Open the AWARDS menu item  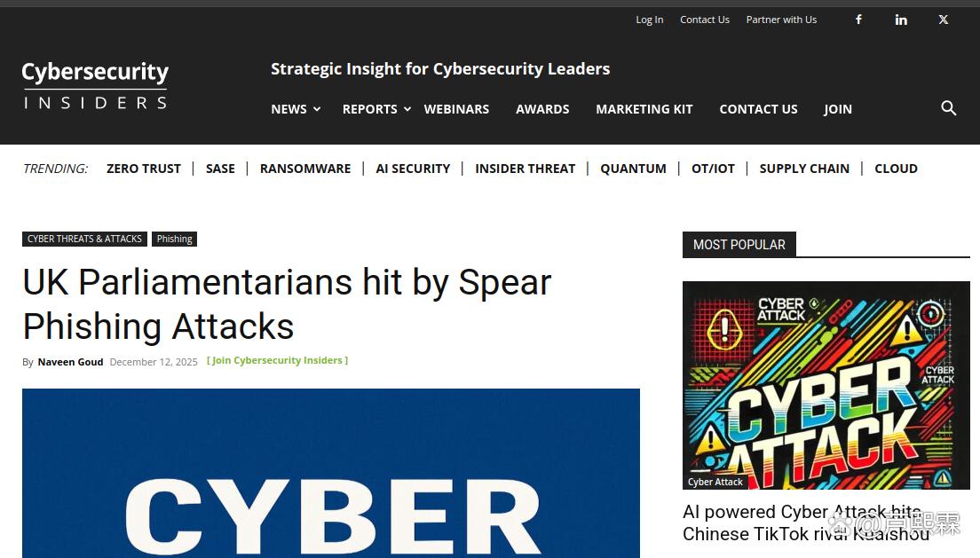point(542,109)
